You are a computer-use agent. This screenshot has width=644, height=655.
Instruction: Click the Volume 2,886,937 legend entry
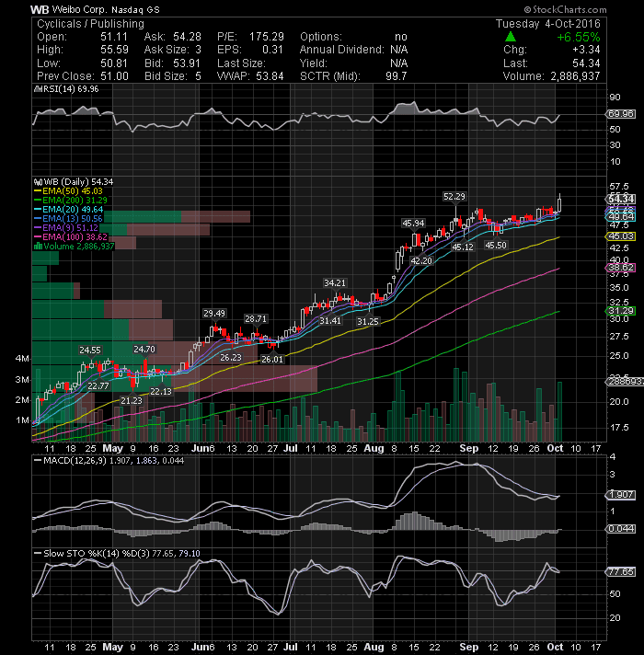(74, 246)
